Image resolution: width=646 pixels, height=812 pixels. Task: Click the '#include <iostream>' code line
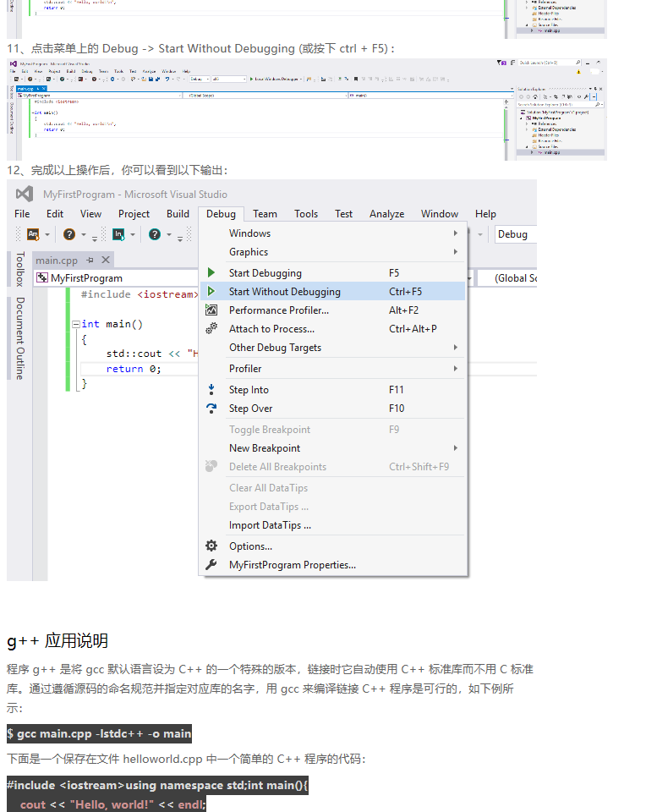coord(140,294)
